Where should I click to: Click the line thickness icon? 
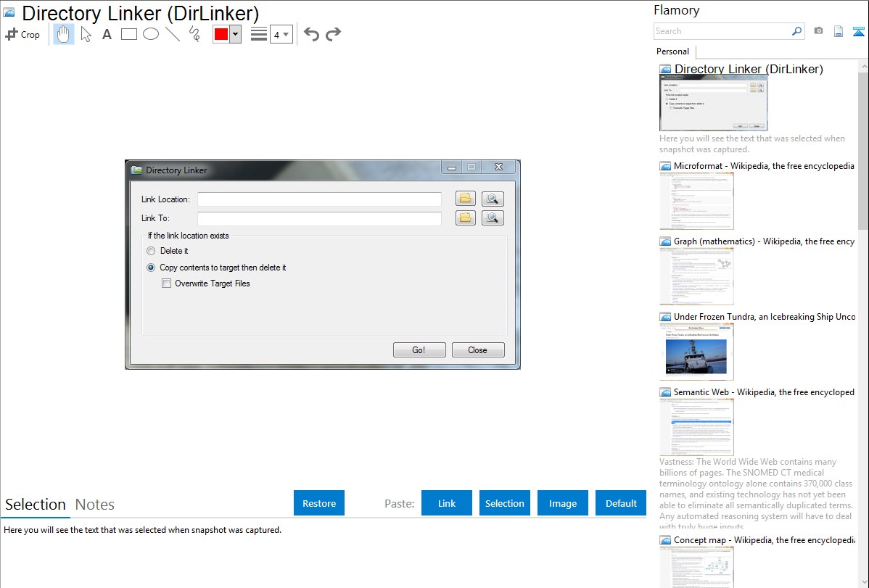(x=259, y=34)
